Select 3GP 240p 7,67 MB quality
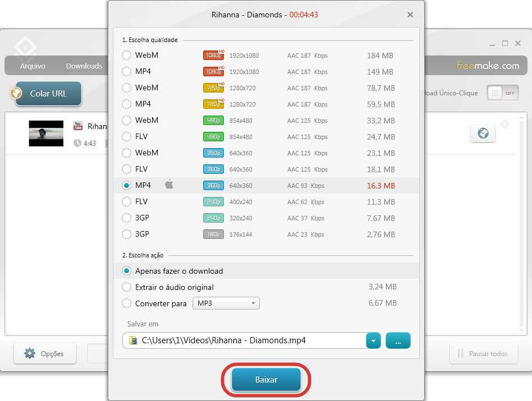Viewport: 532px width, 401px height. click(x=127, y=218)
